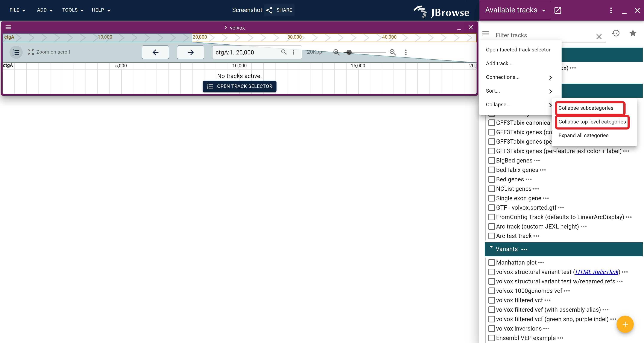
Task: Choose Add track... menu entry
Action: (x=520, y=64)
